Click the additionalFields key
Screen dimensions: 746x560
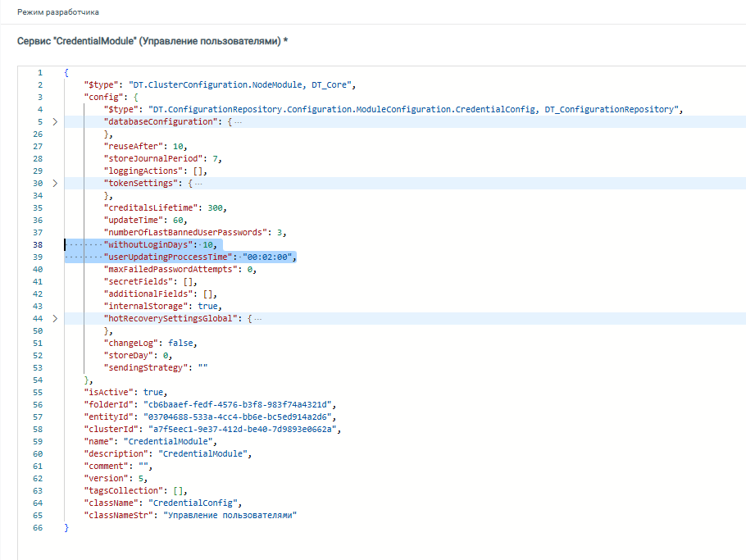[x=148, y=294]
